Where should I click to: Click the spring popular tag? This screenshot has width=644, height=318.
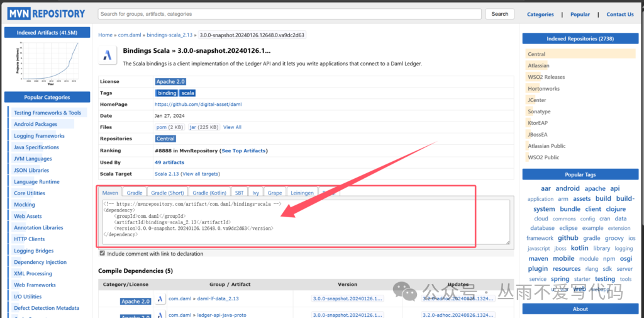click(x=560, y=279)
